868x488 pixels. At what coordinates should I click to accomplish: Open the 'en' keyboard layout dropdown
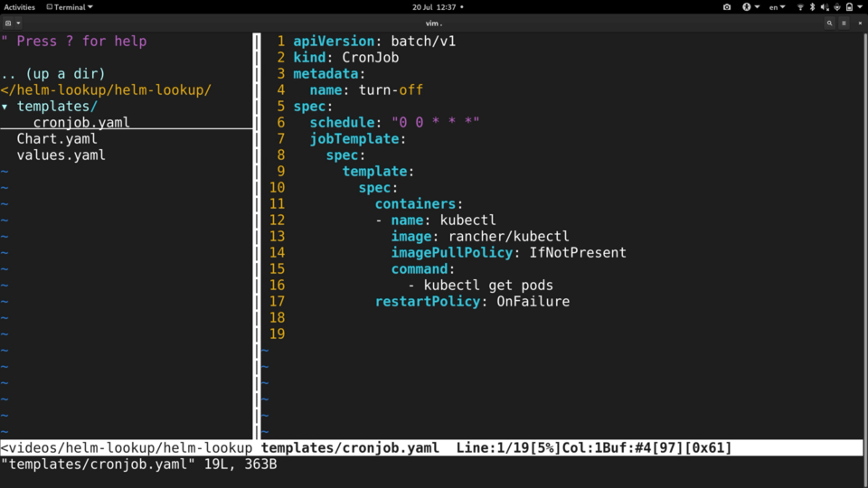777,7
